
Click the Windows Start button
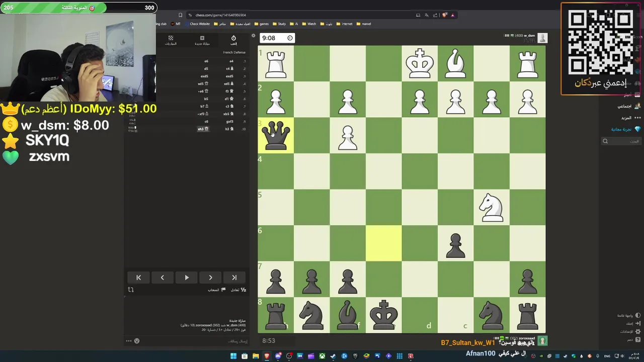pos(233,356)
